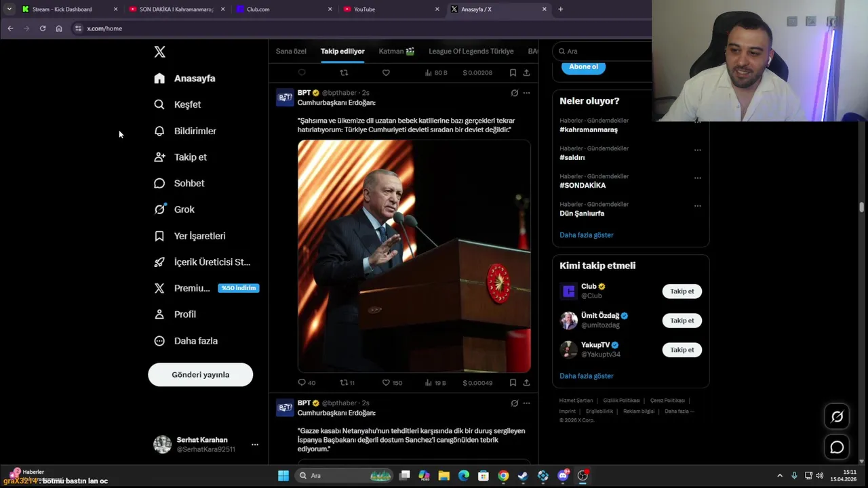Expand Daha fazla menu
Screen dimensions: 868x488
point(186,341)
